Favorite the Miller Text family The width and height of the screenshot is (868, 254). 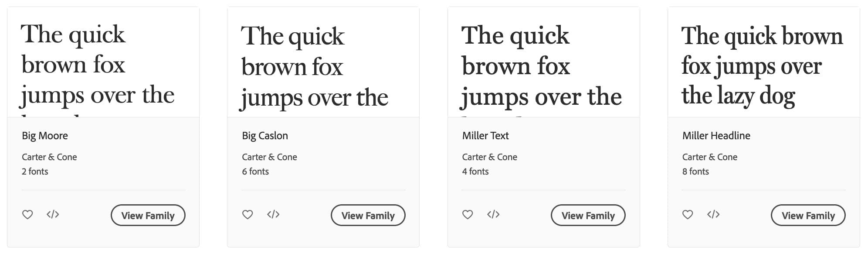coord(468,214)
